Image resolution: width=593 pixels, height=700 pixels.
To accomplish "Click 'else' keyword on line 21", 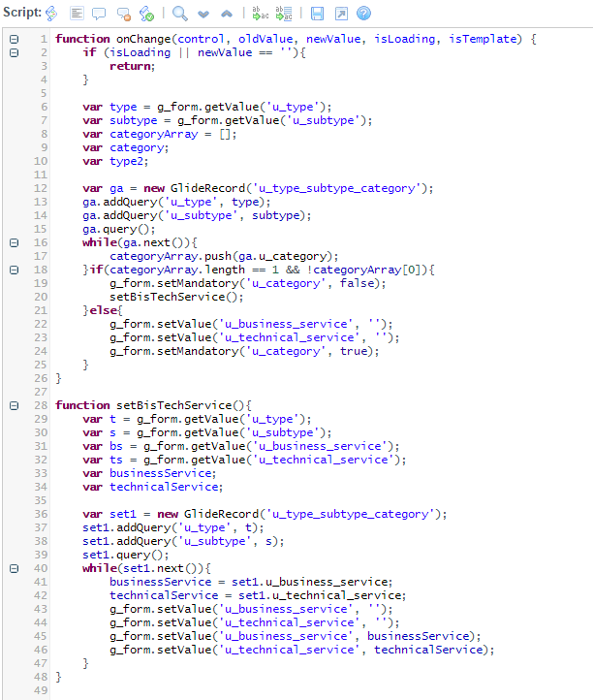I will (103, 310).
